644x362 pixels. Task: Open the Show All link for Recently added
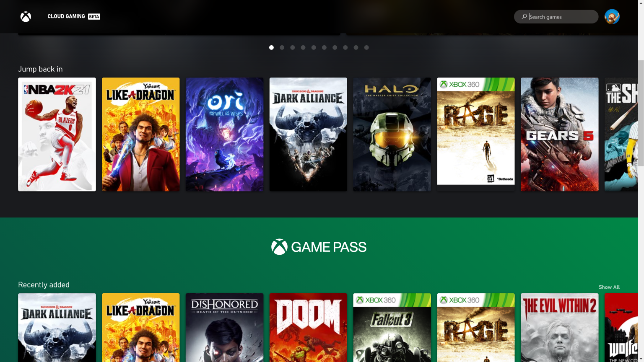click(609, 287)
